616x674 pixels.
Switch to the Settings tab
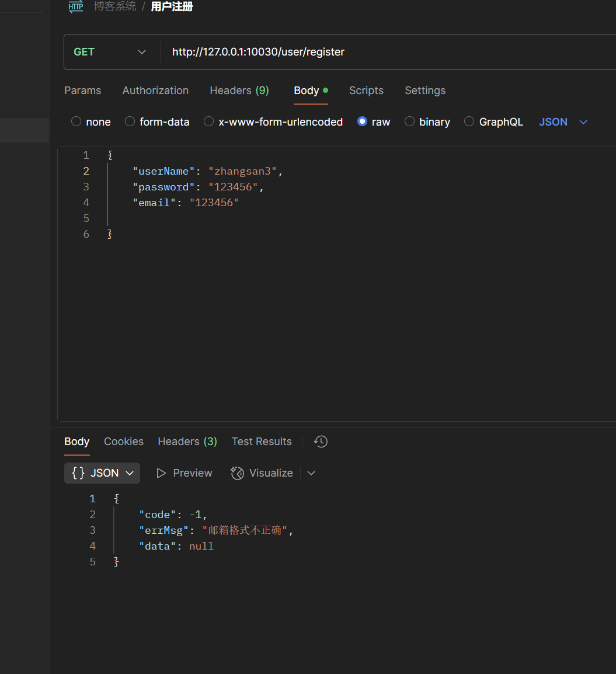(x=425, y=91)
